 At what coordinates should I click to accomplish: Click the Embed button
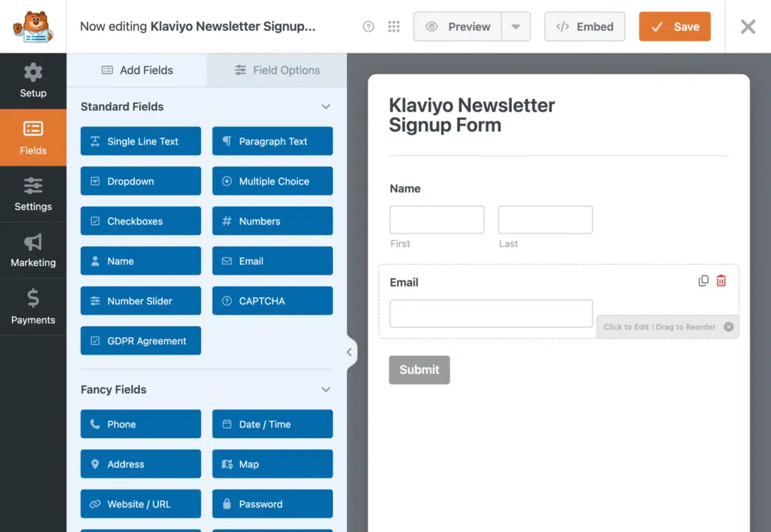click(584, 26)
